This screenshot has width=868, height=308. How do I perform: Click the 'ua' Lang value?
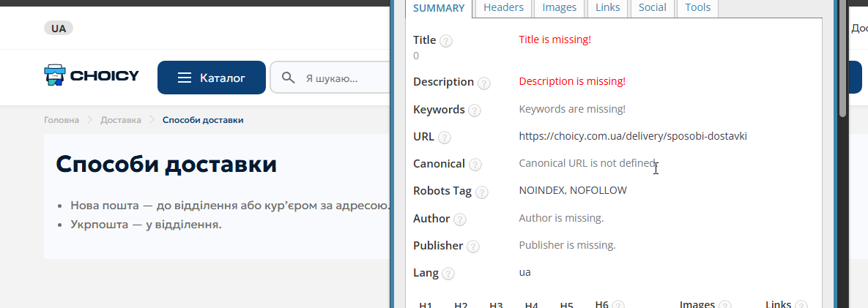click(x=524, y=273)
